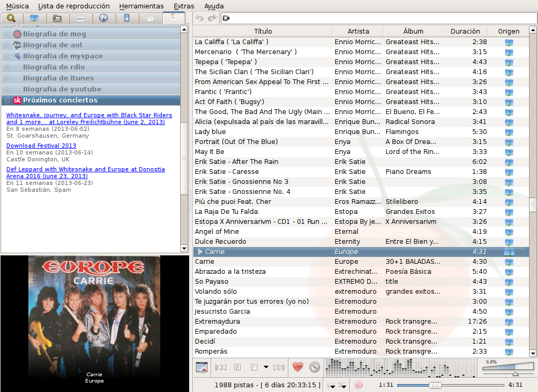The width and height of the screenshot is (538, 392).
Task: Expand Biografía de itunes section
Action: [x=7, y=78]
